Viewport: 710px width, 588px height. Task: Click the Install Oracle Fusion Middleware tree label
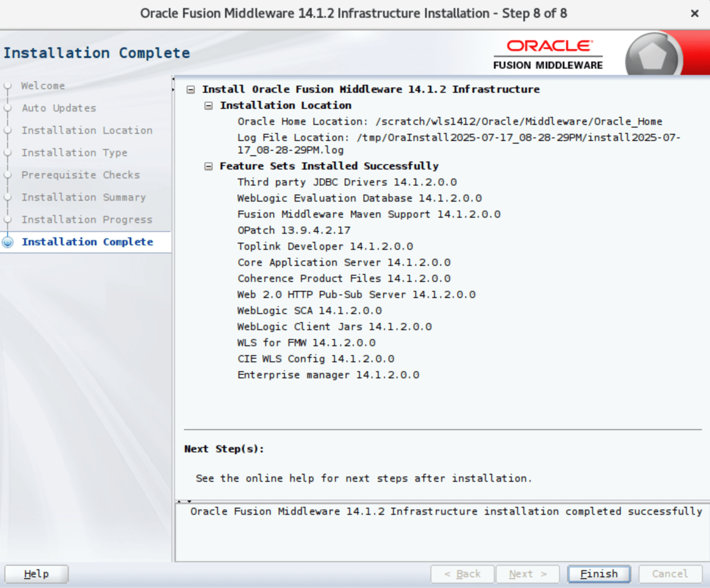371,89
